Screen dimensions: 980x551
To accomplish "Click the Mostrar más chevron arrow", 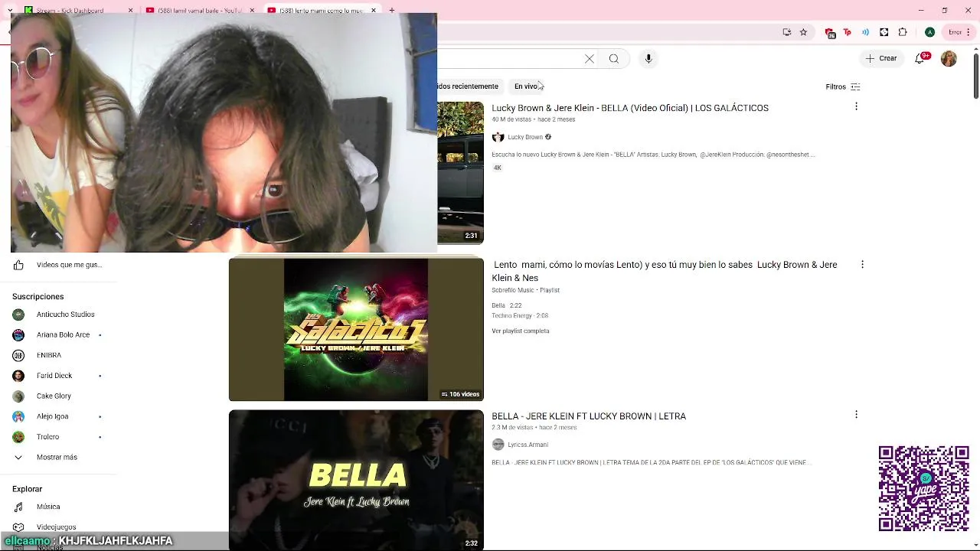I will (x=18, y=457).
